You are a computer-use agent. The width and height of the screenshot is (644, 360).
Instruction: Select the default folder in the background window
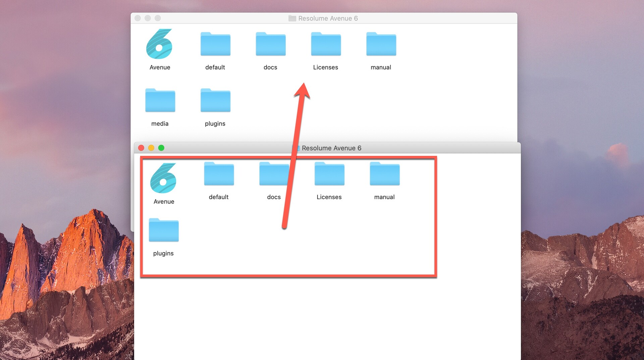[x=215, y=44]
